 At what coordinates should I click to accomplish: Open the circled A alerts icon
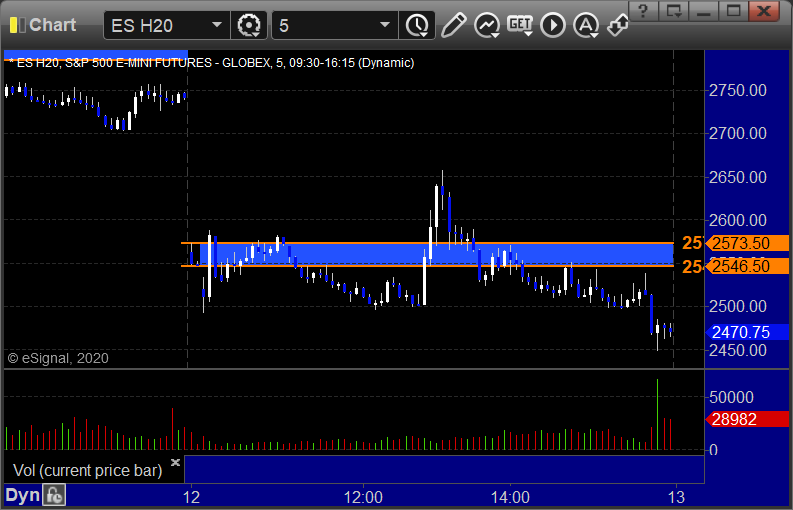point(586,25)
